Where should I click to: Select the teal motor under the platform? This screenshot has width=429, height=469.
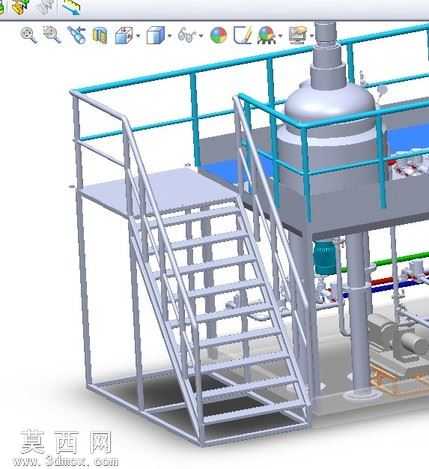325,258
